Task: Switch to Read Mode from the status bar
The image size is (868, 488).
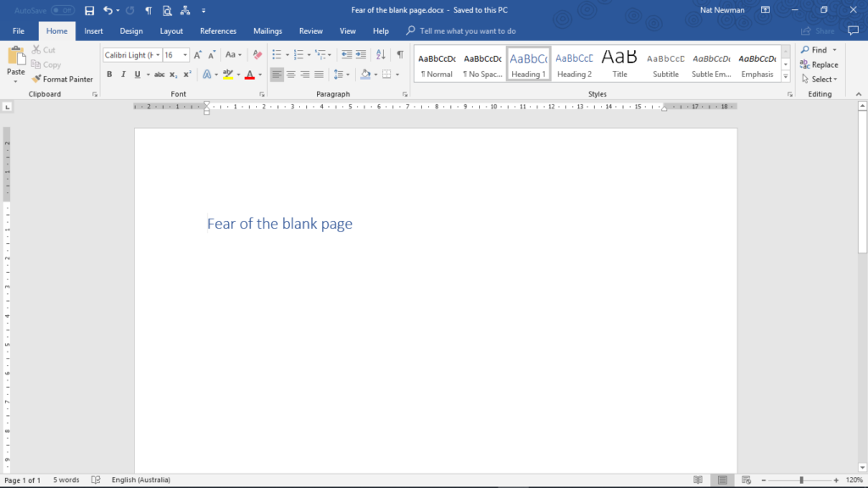Action: (697, 480)
